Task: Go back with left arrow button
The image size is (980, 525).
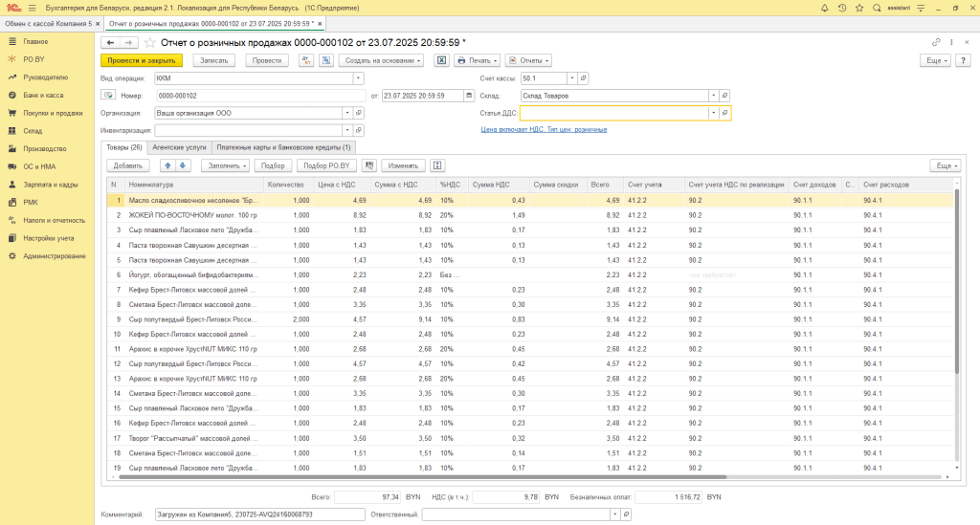Action: [110, 42]
